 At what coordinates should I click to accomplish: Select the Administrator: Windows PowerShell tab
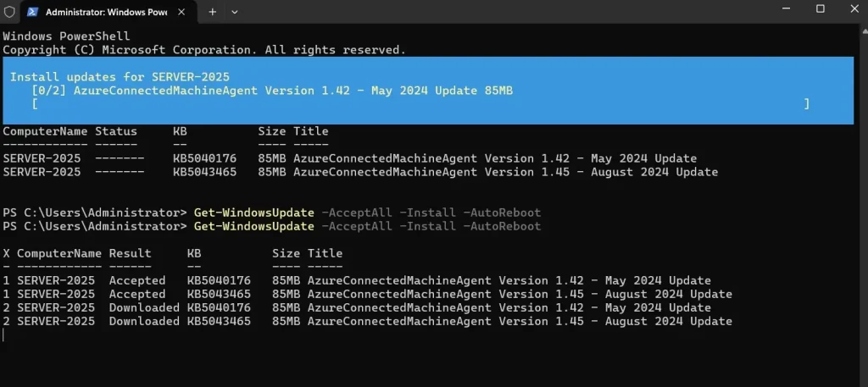[103, 13]
